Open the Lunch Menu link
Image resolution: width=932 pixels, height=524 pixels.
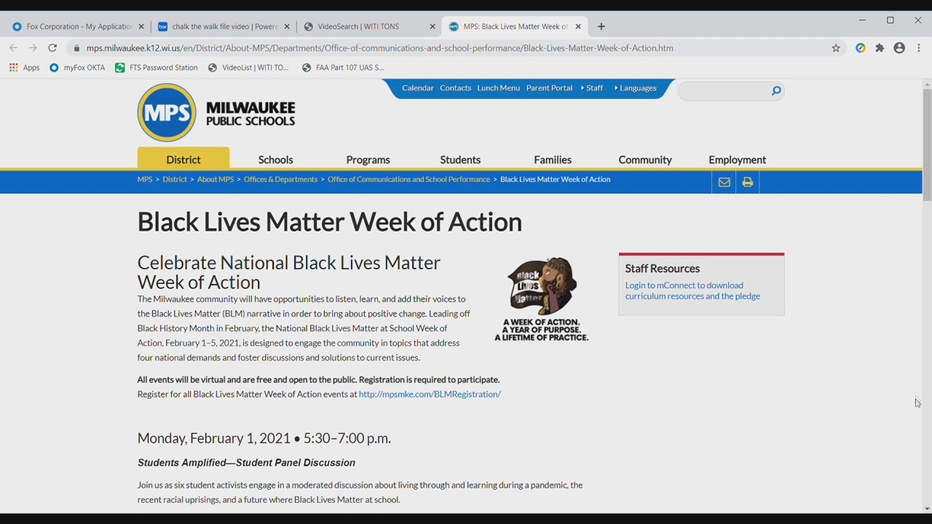coord(498,88)
